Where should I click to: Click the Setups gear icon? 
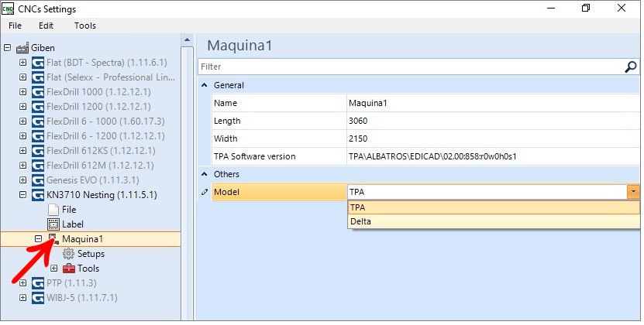(x=69, y=254)
